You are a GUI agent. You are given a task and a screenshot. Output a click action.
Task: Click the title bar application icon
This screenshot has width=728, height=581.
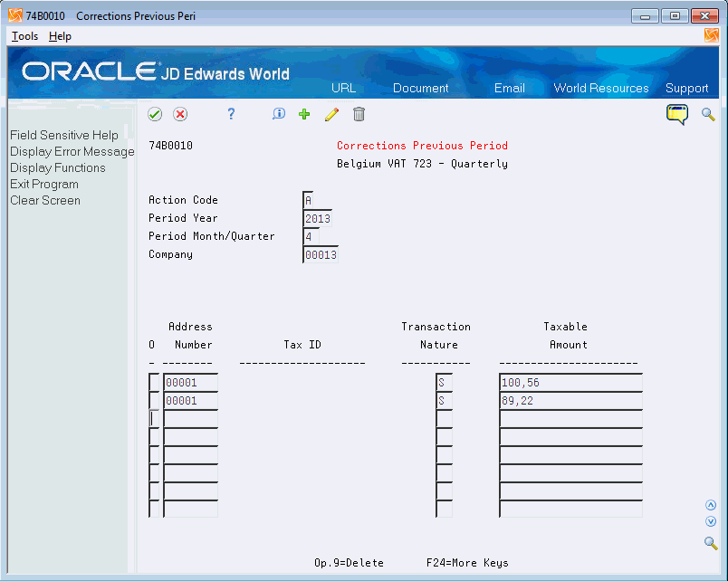[15, 15]
